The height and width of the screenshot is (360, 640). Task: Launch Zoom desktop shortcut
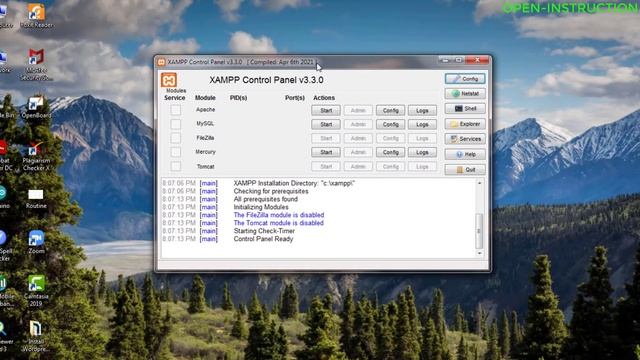[36, 242]
